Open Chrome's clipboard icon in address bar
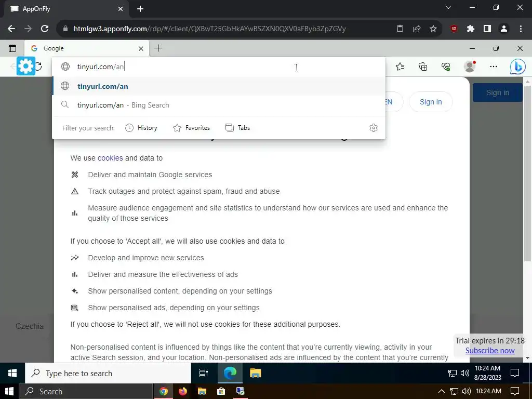 pos(400,29)
